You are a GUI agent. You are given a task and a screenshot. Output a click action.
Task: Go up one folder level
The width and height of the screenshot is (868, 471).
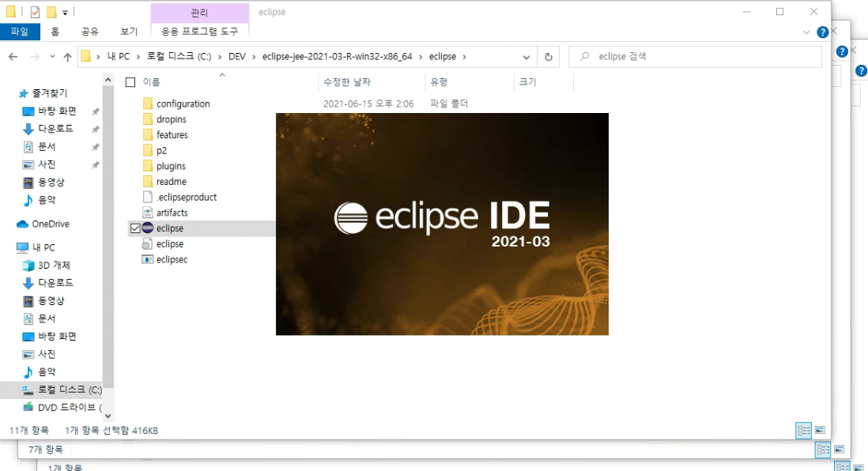(x=67, y=56)
